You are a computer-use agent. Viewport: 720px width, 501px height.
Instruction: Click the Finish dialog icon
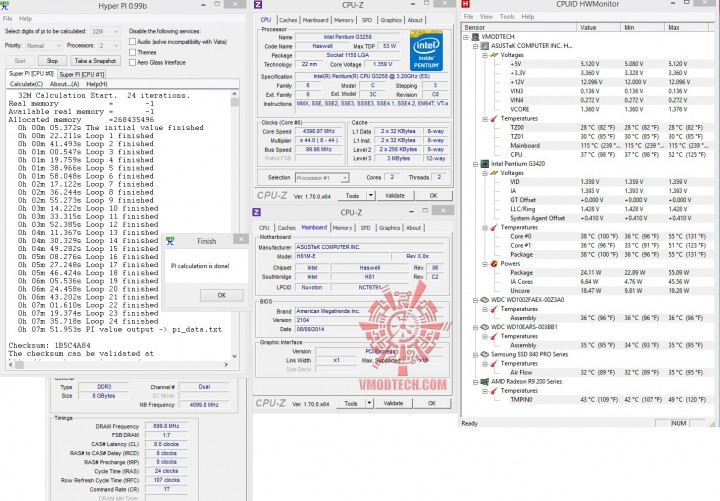click(x=170, y=241)
